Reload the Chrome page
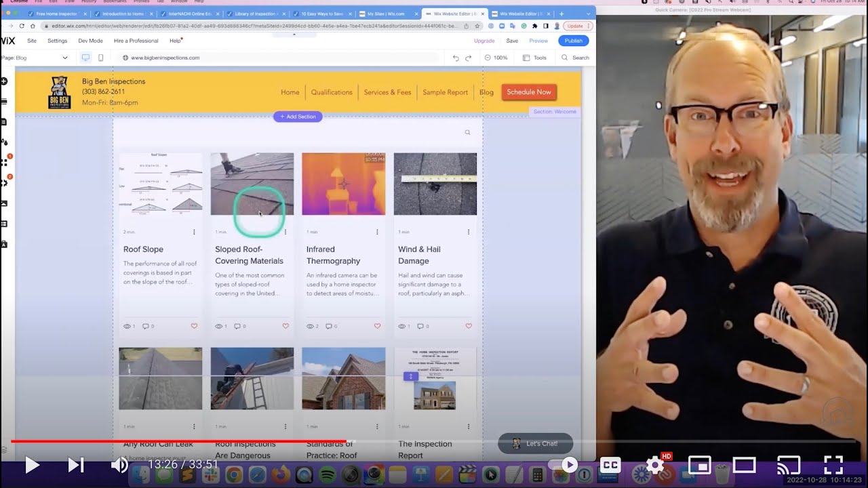 pos(22,26)
